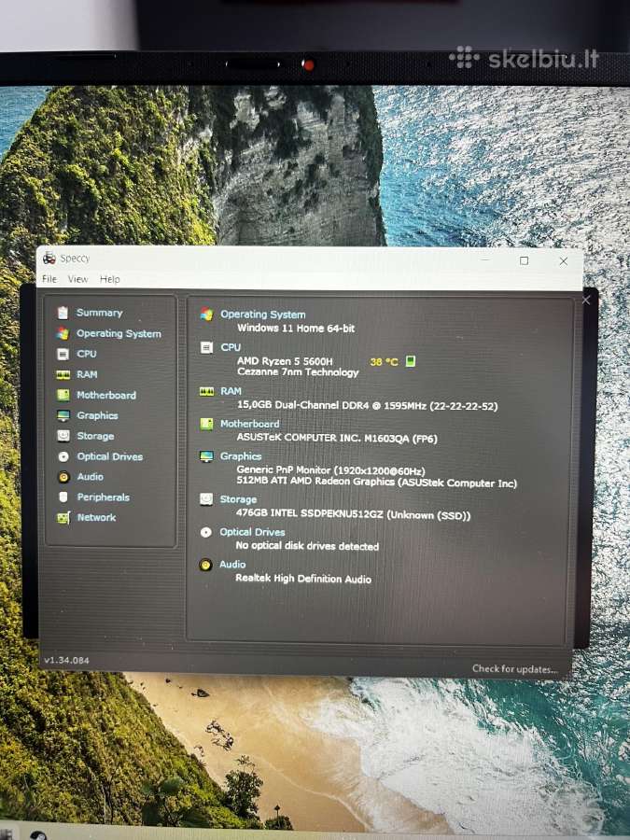The width and height of the screenshot is (630, 840).
Task: Open the Help menu
Action: 110,279
